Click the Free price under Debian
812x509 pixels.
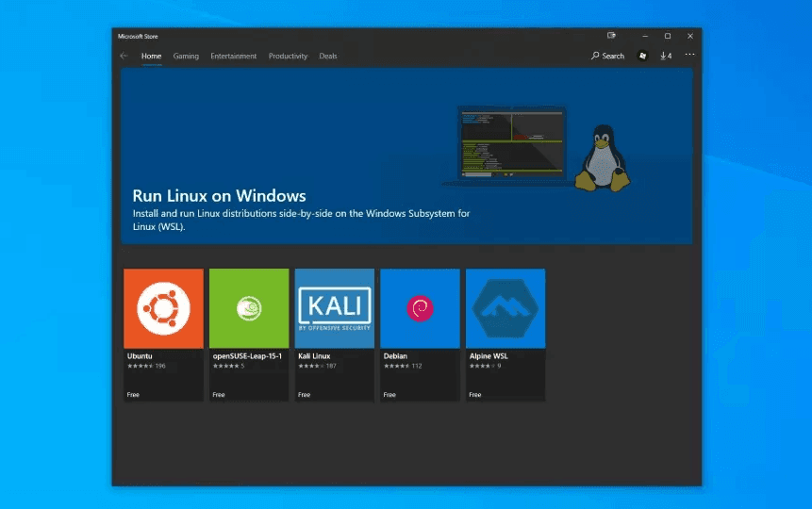pos(389,395)
